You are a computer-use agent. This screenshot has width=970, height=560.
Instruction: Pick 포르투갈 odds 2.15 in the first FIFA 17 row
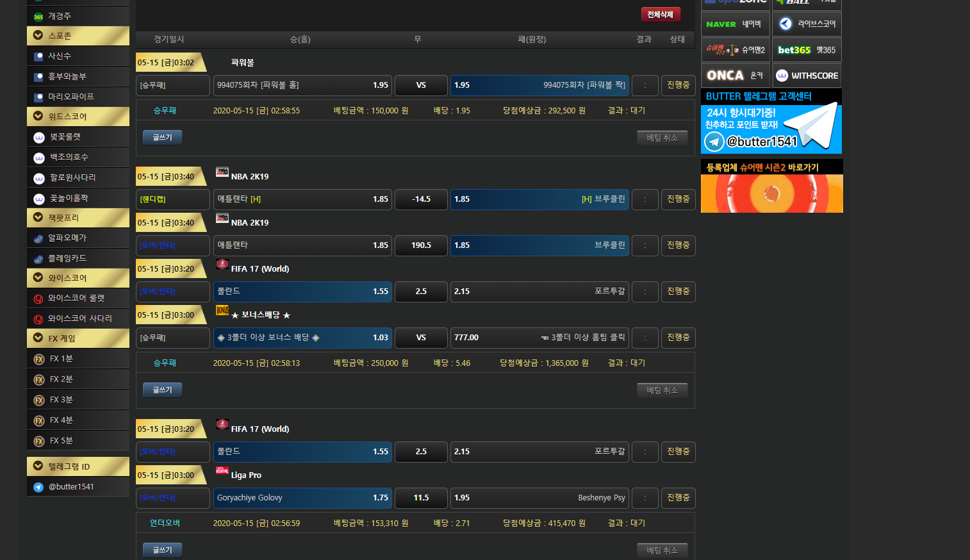click(539, 292)
